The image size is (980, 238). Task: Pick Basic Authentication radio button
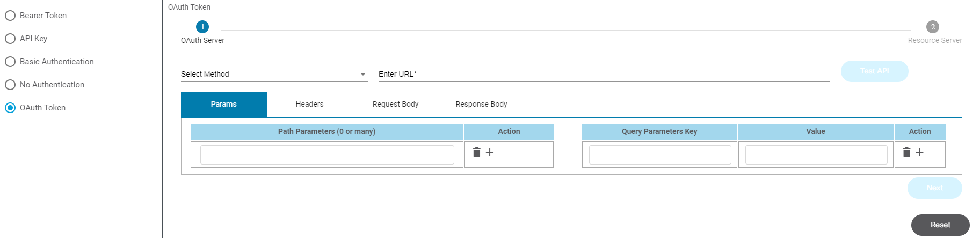coord(10,62)
